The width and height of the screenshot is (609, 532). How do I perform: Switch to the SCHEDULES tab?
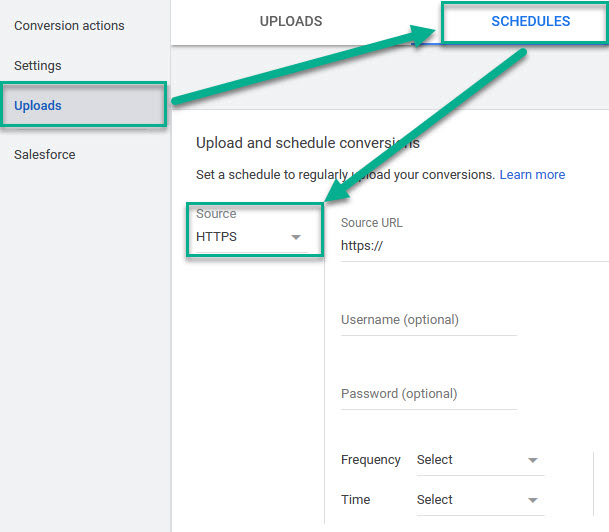[x=530, y=21]
